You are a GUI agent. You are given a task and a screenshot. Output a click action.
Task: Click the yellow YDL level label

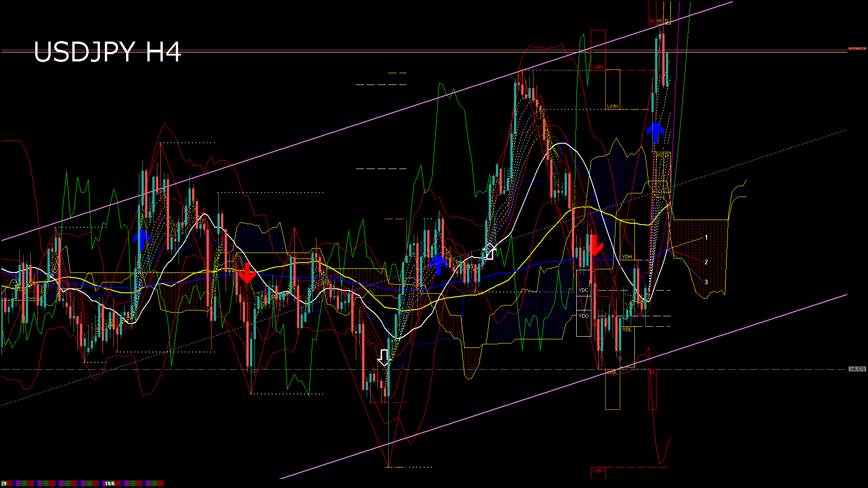pos(627,329)
